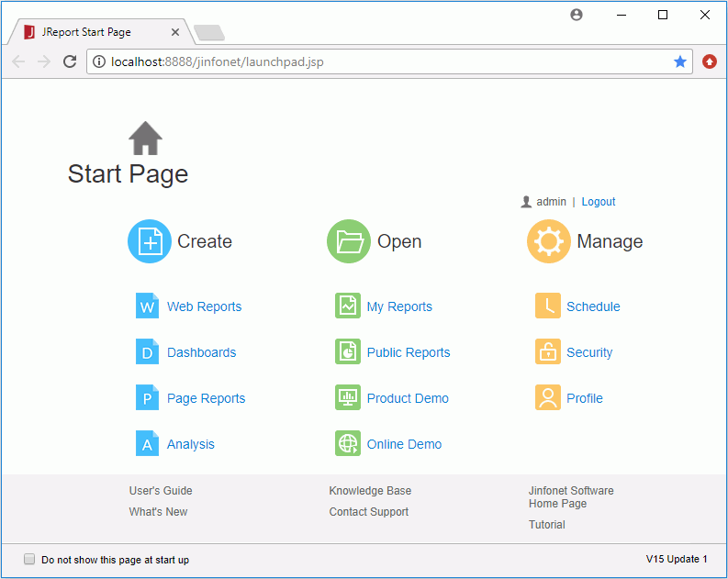Visit Jinfonet Software Home Page link
This screenshot has width=728, height=579.
[x=571, y=497]
